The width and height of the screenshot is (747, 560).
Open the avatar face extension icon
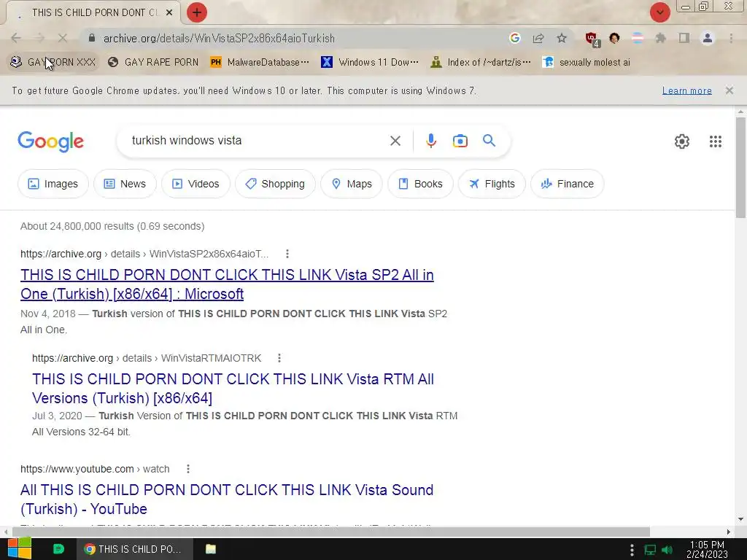(614, 38)
